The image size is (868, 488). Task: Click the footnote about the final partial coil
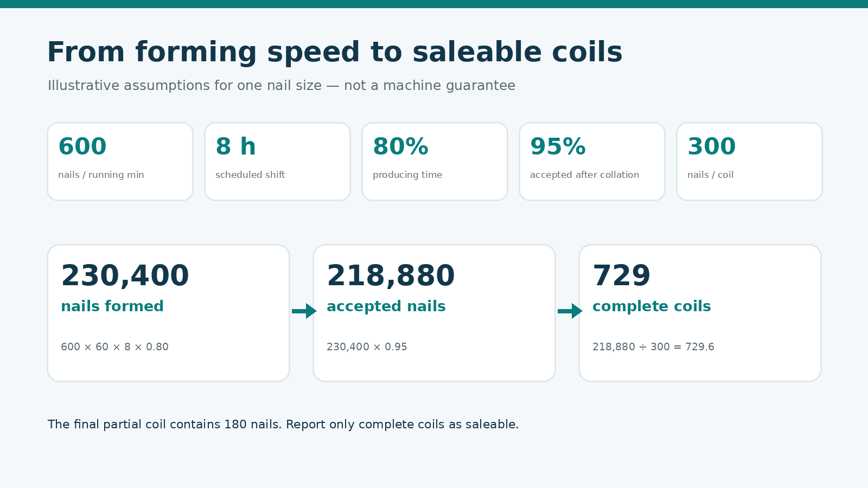tap(283, 425)
